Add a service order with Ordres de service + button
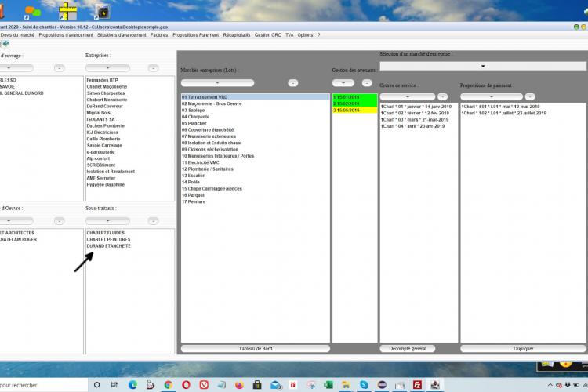Screen dimensions: 588x392 pos(408,96)
